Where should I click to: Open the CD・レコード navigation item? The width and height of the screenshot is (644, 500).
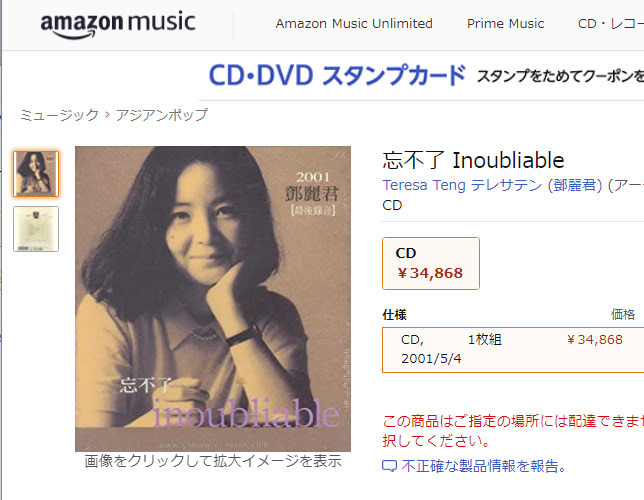pos(610,24)
